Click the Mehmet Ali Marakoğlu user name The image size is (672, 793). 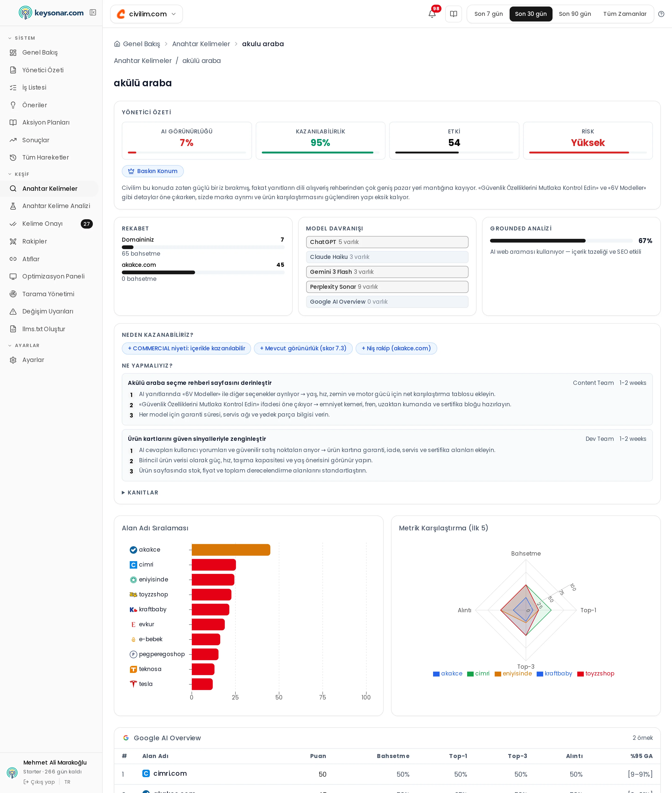point(55,762)
